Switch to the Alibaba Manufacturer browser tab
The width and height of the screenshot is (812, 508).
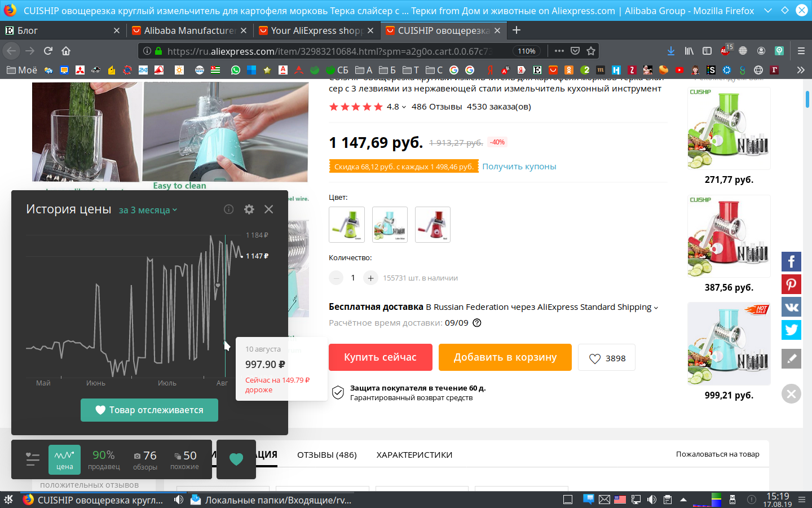(x=189, y=30)
